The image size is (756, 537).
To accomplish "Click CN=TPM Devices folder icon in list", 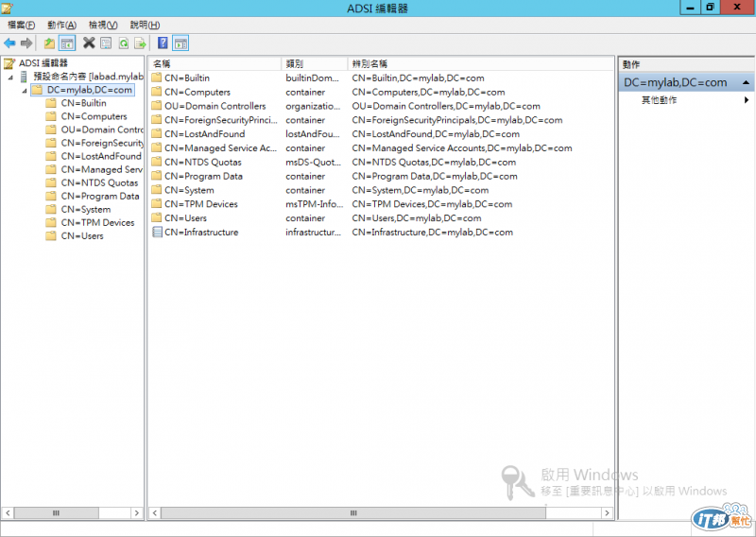I will pos(157,203).
